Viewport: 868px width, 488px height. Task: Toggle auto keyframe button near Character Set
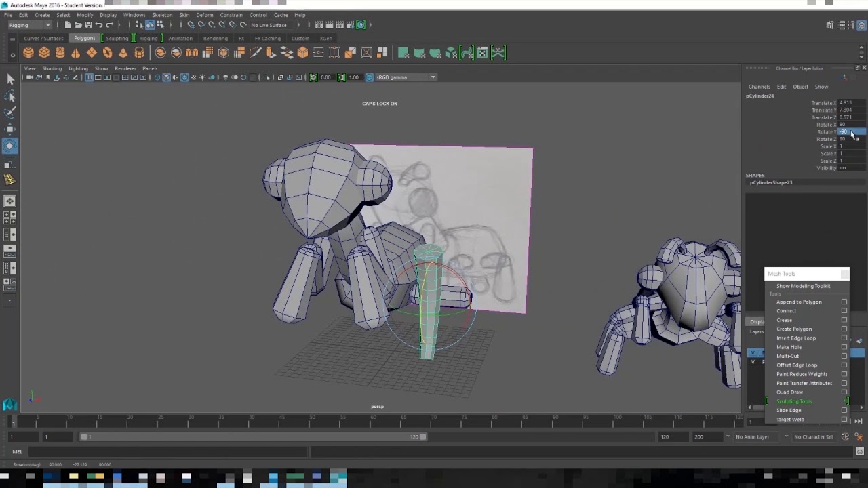(845, 436)
